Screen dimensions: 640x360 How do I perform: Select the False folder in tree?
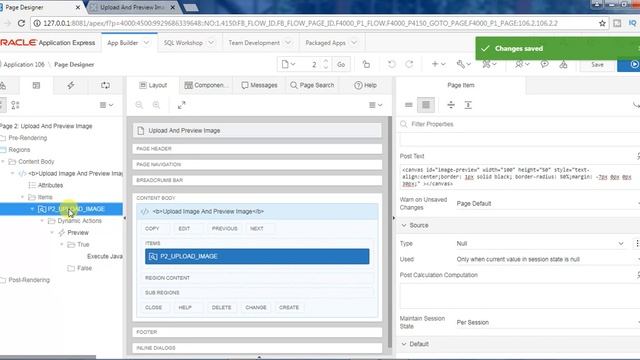click(x=84, y=268)
